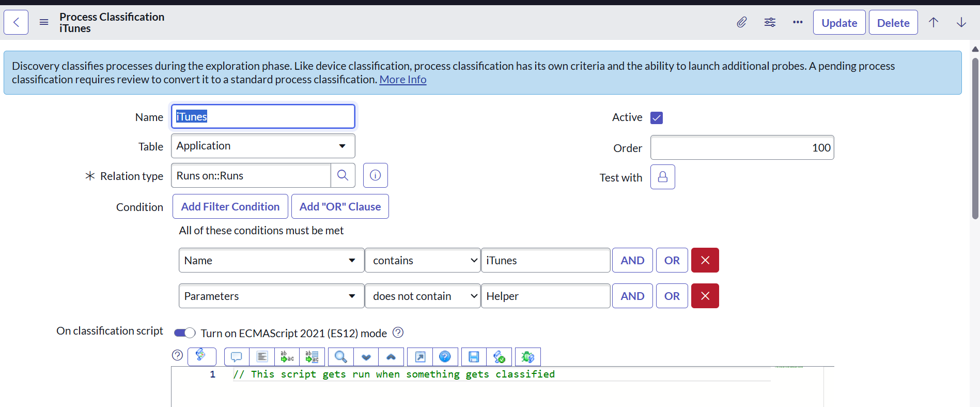Preview Relation type record info icon
The height and width of the screenshot is (407, 980).
coord(376,175)
